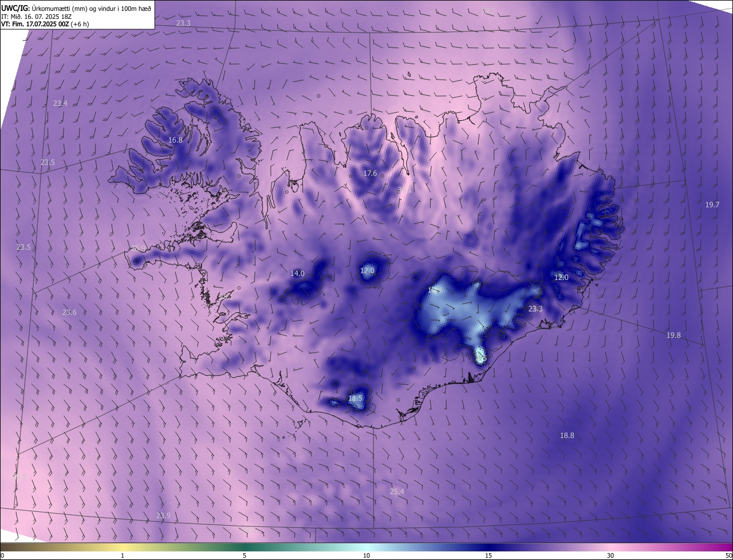The image size is (733, 560).
Task: Select the VT: Fim. 17.07.2025 00Z line
Action: pos(45,24)
